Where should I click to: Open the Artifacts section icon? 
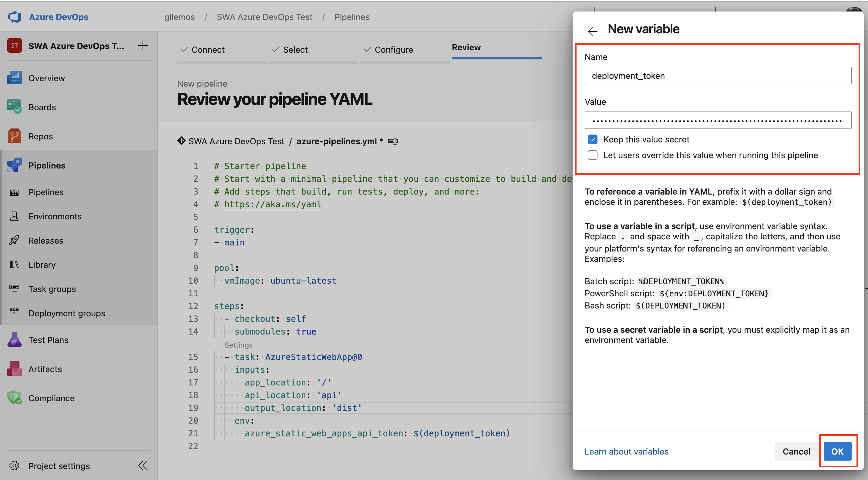[14, 368]
